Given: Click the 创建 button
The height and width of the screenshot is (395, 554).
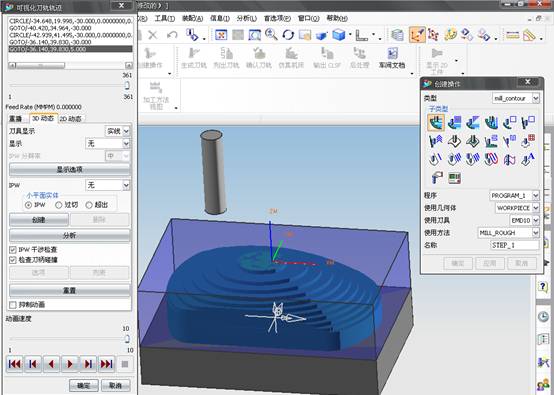Looking at the screenshot, I should pos(39,220).
